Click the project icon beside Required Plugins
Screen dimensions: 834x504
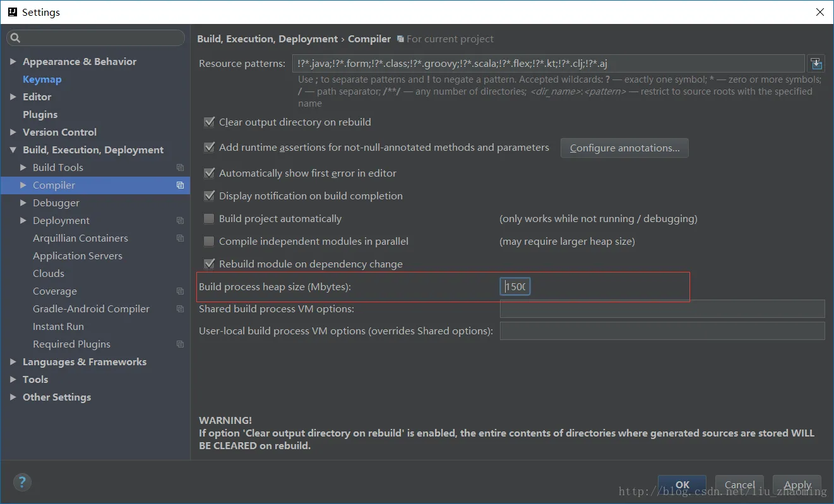(181, 344)
